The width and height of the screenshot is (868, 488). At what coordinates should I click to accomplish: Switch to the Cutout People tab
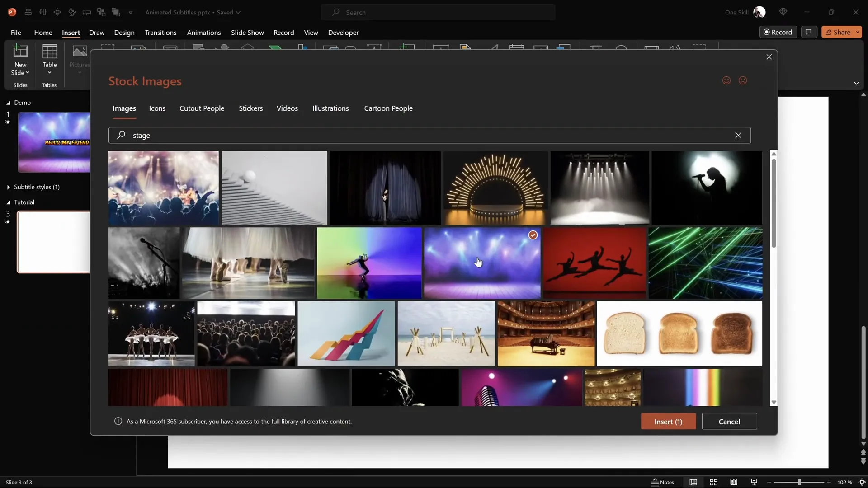tap(202, 108)
